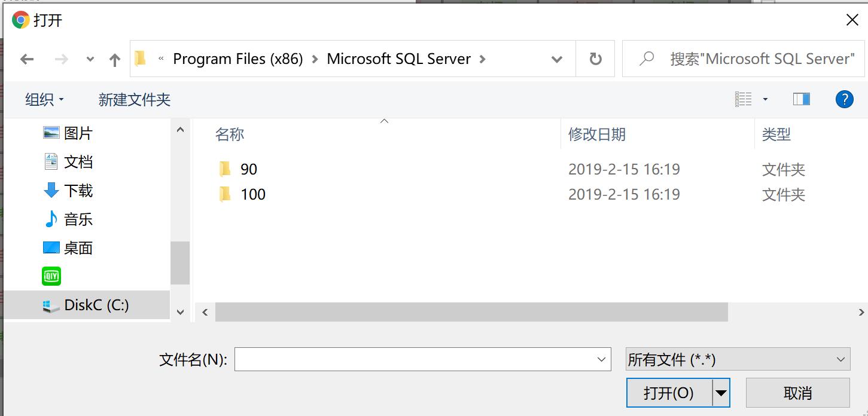Create a new folder with 新建文件夹
The height and width of the screenshot is (416, 868).
click(x=135, y=100)
